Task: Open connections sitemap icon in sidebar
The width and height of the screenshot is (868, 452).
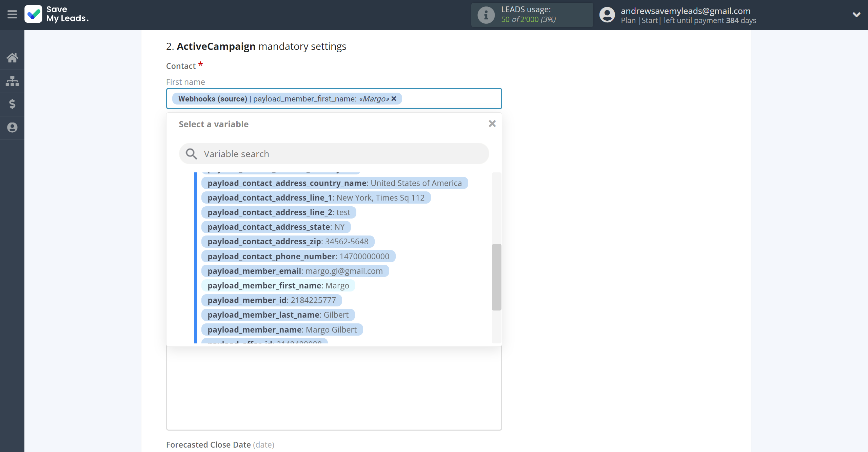Action: (12, 81)
